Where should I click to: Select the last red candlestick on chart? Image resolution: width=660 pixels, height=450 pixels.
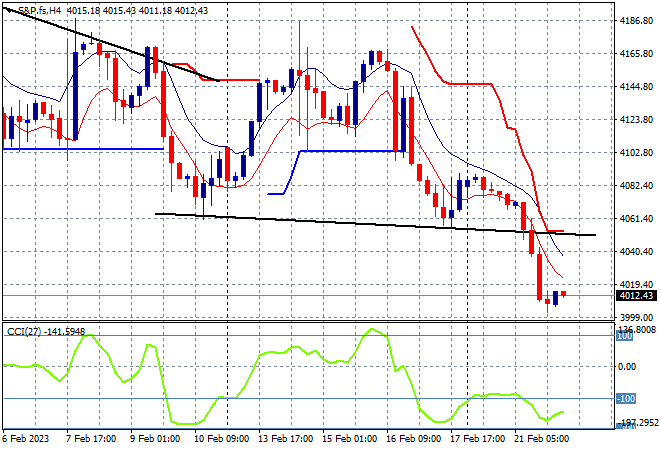click(x=564, y=294)
